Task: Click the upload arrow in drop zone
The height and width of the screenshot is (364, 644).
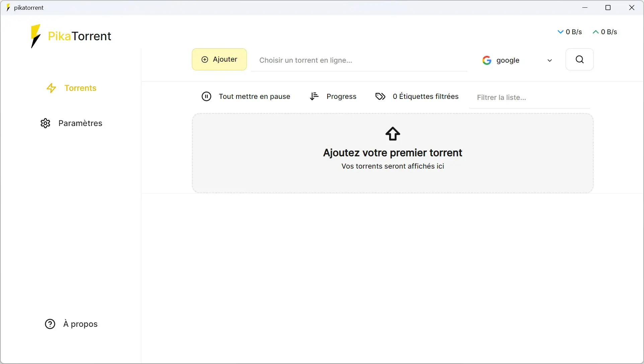Action: pos(393,134)
